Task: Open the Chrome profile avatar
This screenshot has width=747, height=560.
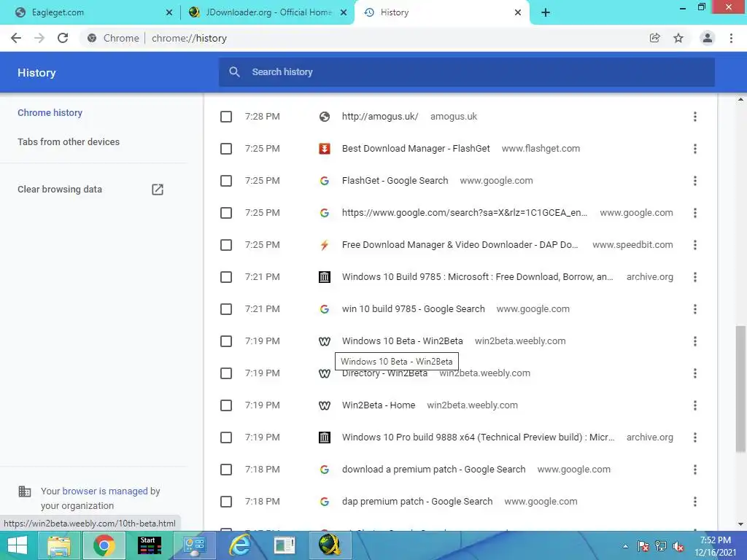Action: click(708, 38)
